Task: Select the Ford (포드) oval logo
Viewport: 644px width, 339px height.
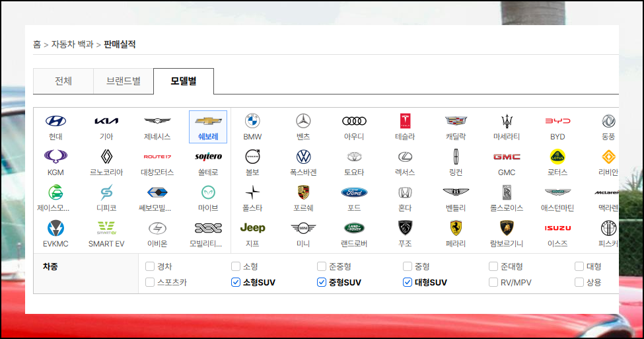Action: point(354,192)
